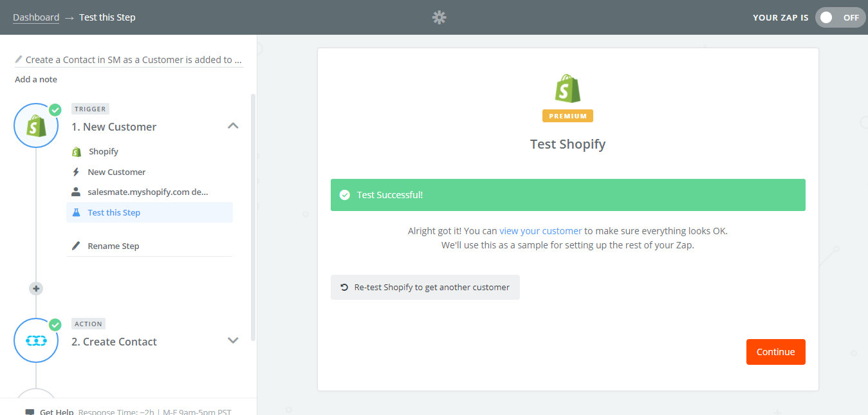Image resolution: width=868 pixels, height=415 pixels.
Task: Click YOUR ZAP IS label in header
Action: click(x=780, y=17)
